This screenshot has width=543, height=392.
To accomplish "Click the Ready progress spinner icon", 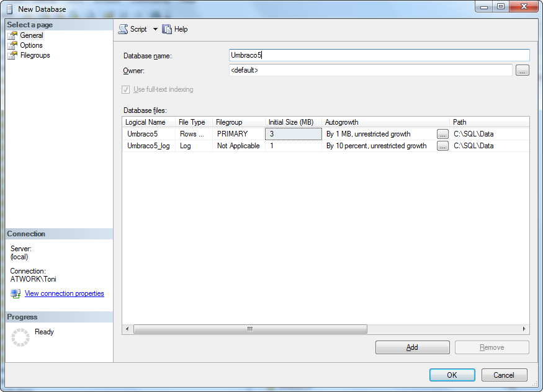I will tap(20, 337).
